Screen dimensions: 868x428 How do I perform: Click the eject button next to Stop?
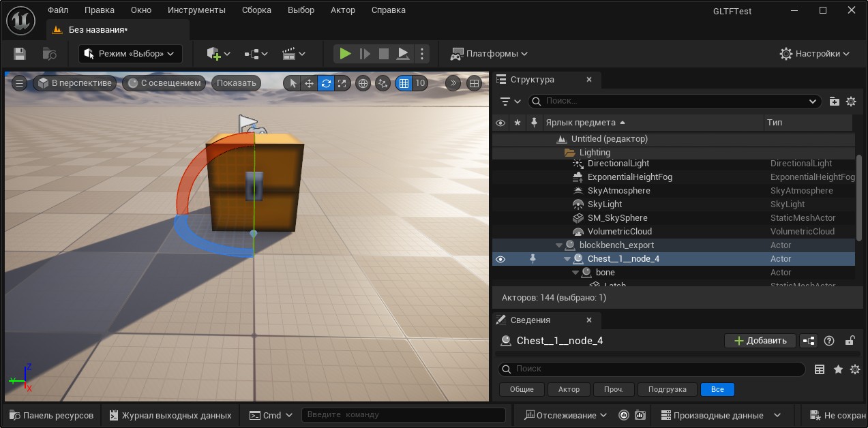pyautogui.click(x=403, y=53)
